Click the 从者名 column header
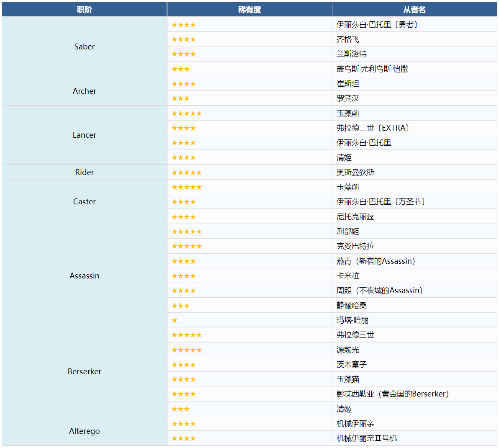The width and height of the screenshot is (499, 448). (414, 10)
